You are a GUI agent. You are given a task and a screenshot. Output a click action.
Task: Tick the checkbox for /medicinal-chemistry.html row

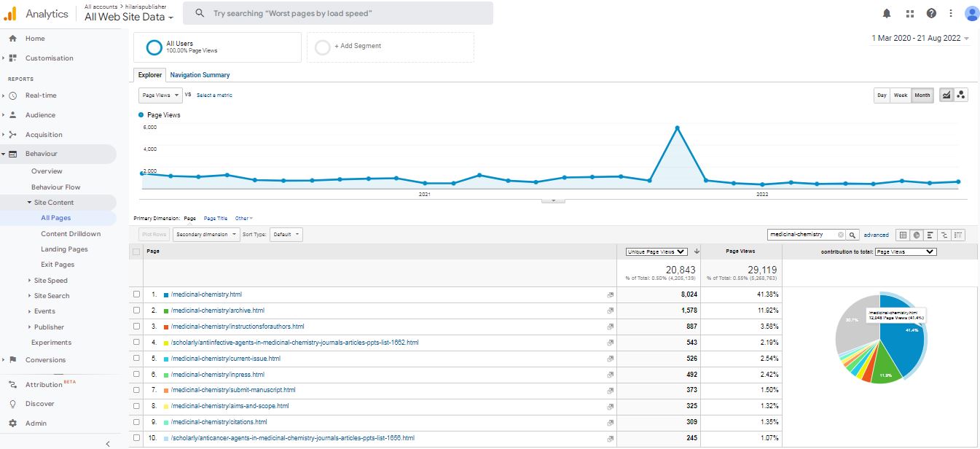[x=136, y=294]
